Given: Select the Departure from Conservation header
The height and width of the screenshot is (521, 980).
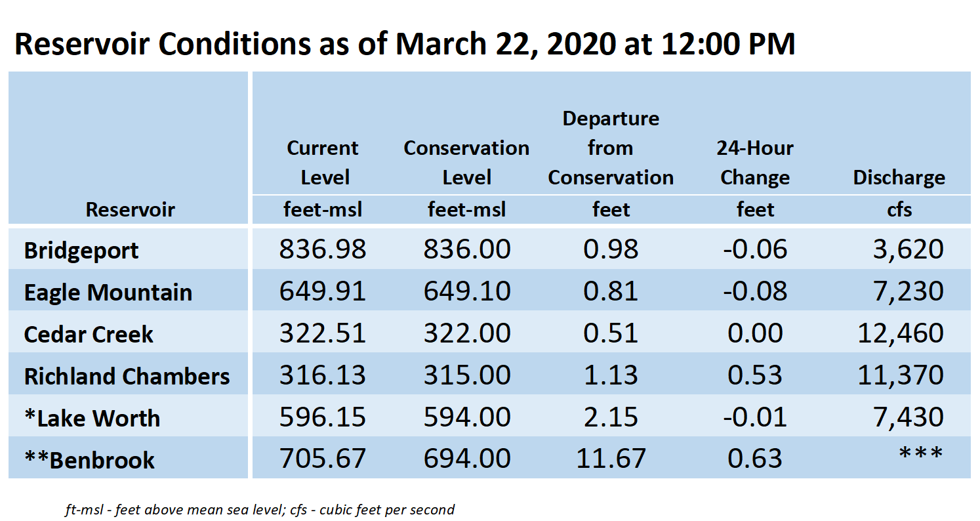Looking at the screenshot, I should point(611,148).
